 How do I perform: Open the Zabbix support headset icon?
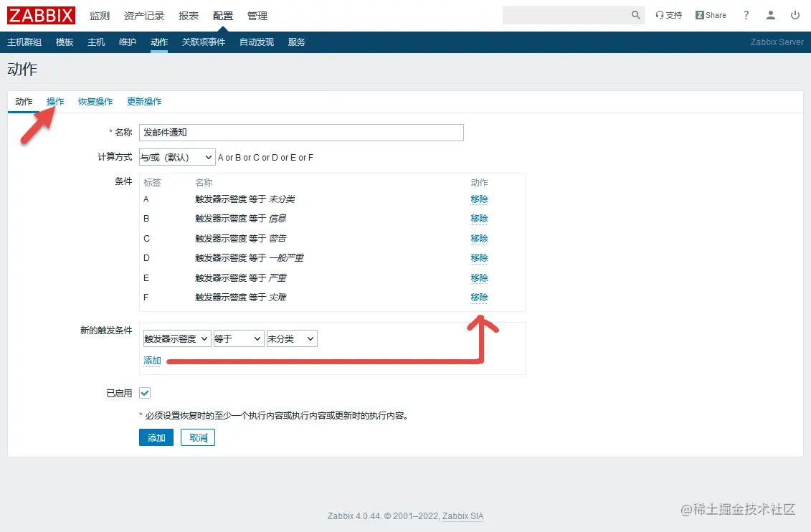pyautogui.click(x=662, y=14)
